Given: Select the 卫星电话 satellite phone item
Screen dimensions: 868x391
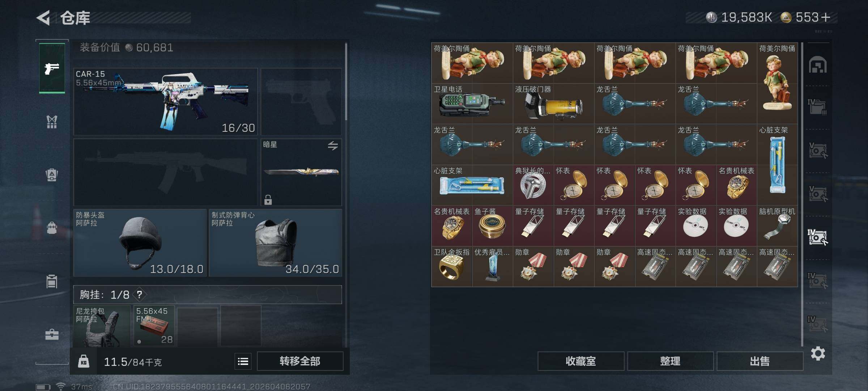Looking at the screenshot, I should pos(472,104).
